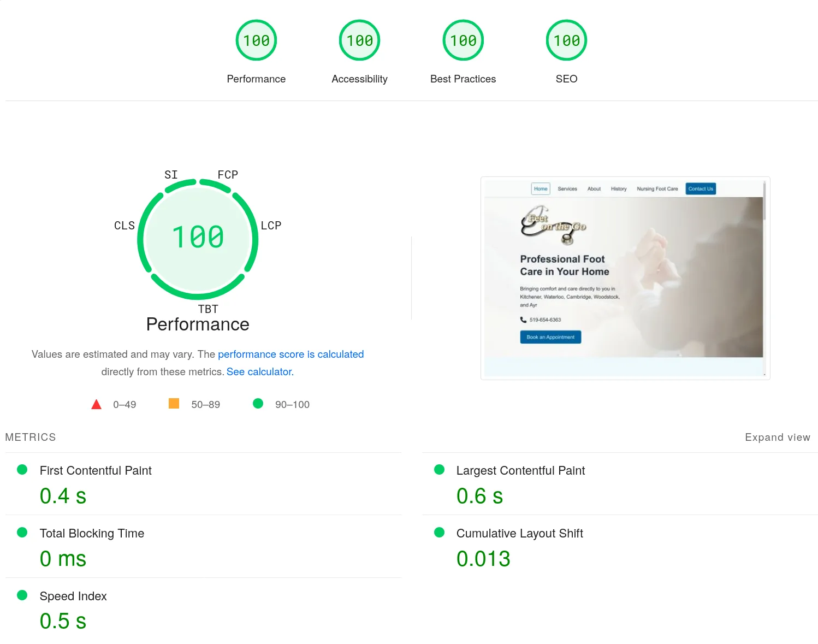
Task: Click the Performance score gauge at top
Action: pyautogui.click(x=256, y=40)
